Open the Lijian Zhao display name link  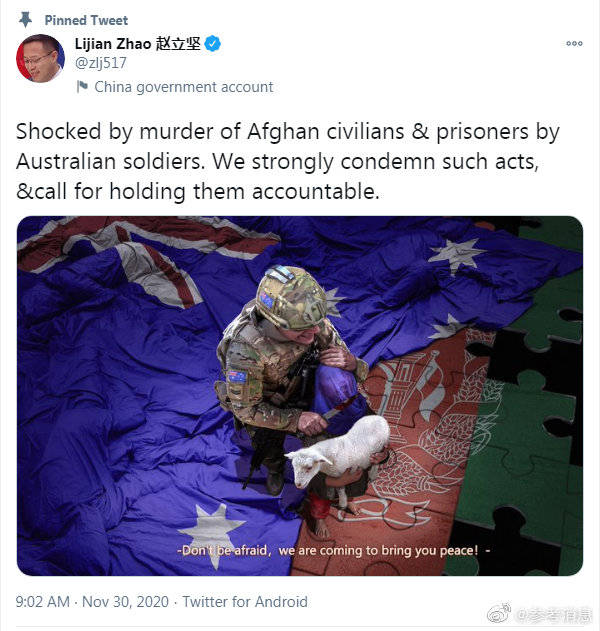(x=113, y=43)
